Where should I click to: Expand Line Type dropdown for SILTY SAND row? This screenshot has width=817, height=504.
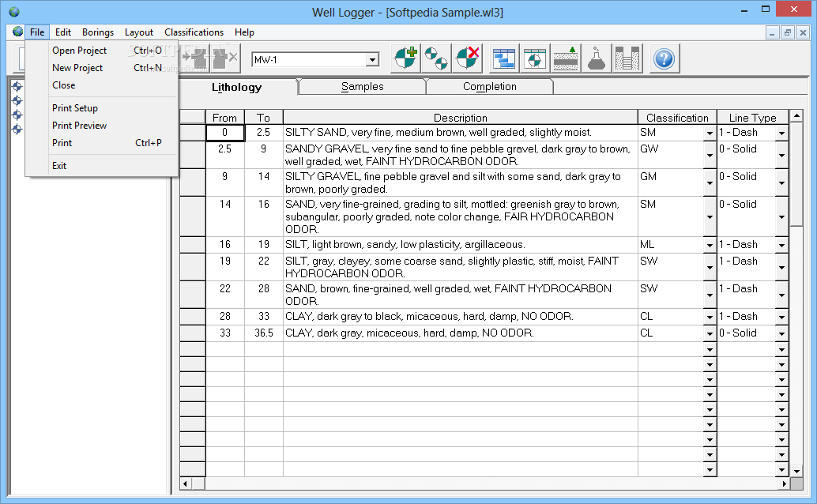[x=781, y=134]
